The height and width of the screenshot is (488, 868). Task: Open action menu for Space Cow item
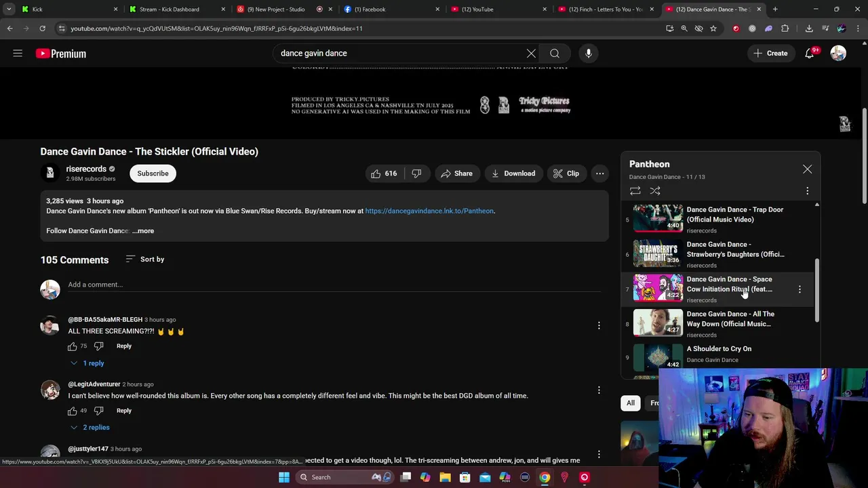pyautogui.click(x=800, y=289)
